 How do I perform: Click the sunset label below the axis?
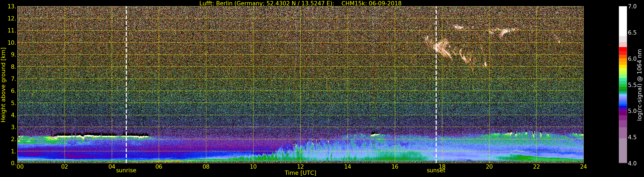point(436,171)
